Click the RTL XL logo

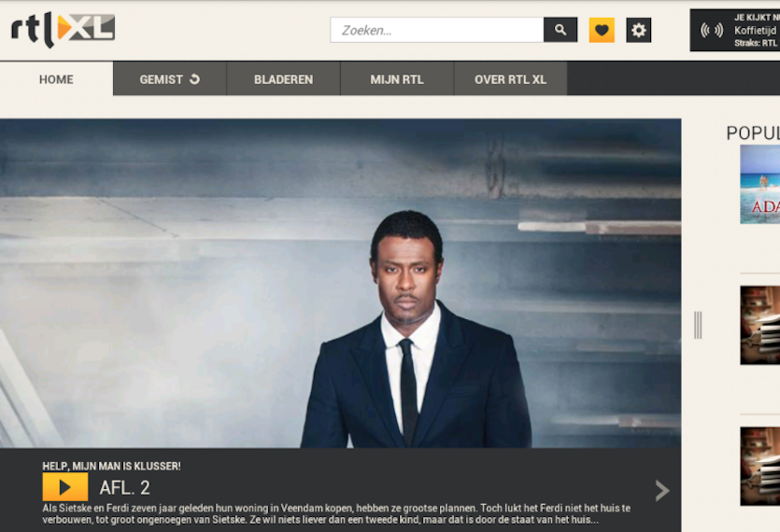click(64, 30)
